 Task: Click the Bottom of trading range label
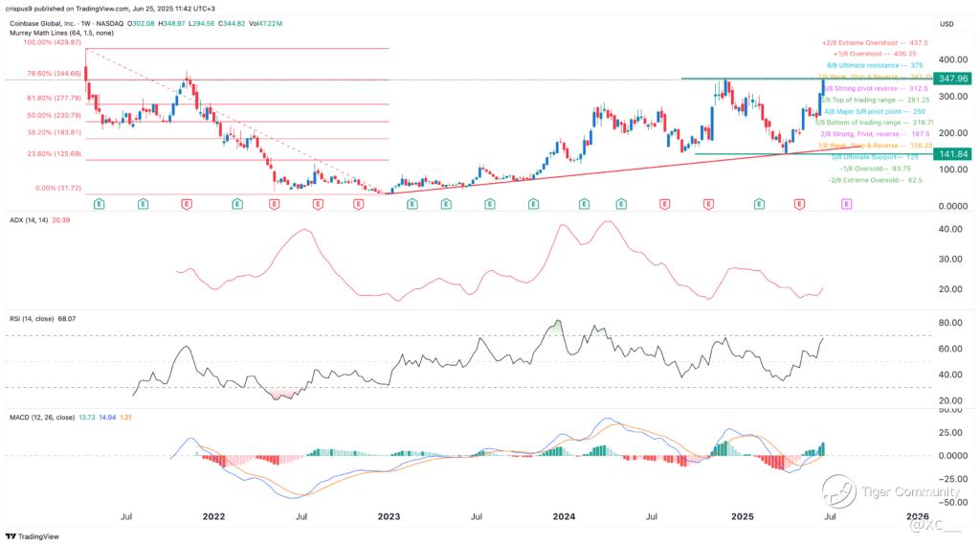click(875, 123)
